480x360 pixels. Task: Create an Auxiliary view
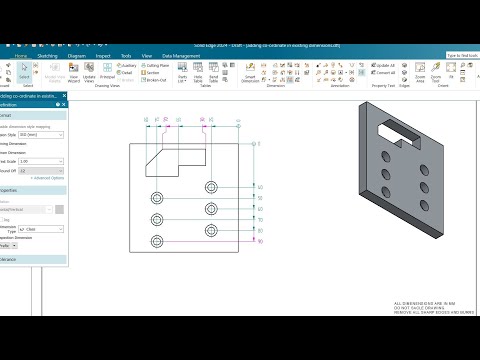[127, 65]
